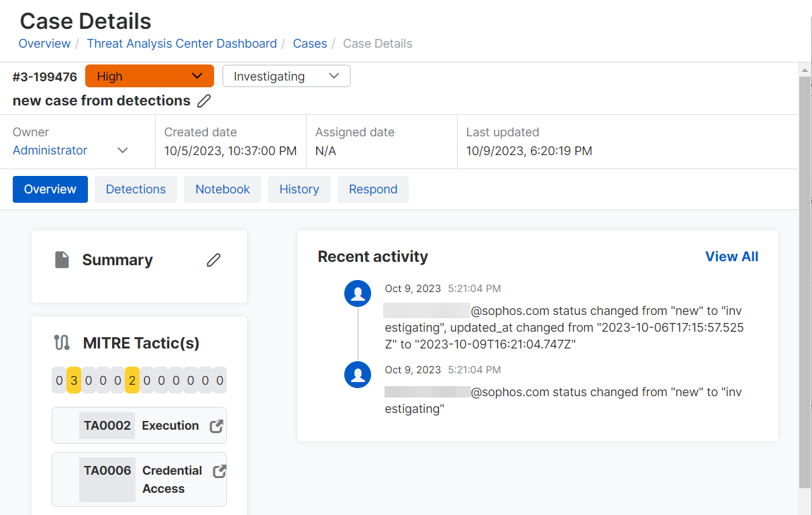Screen dimensions: 812x515
Task: Click pencil icon beside case title
Action: pos(204,101)
